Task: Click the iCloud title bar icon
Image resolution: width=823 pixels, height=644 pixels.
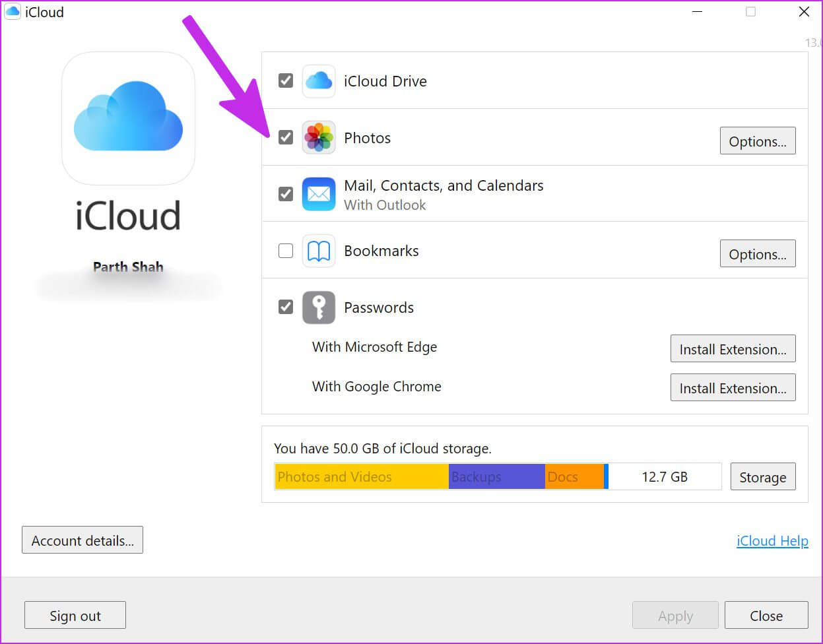Action: point(13,11)
